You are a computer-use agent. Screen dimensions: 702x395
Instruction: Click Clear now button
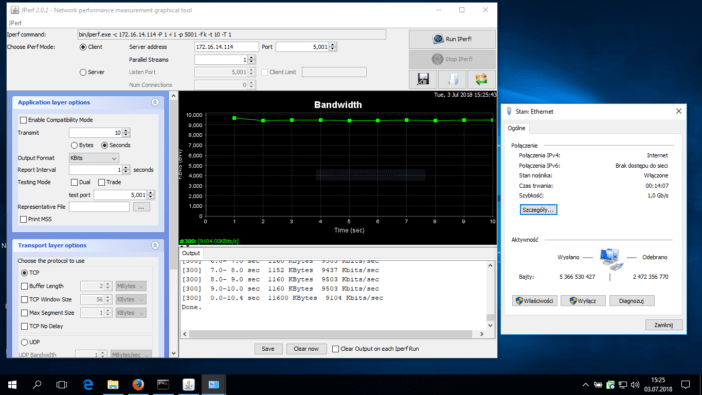pos(306,349)
